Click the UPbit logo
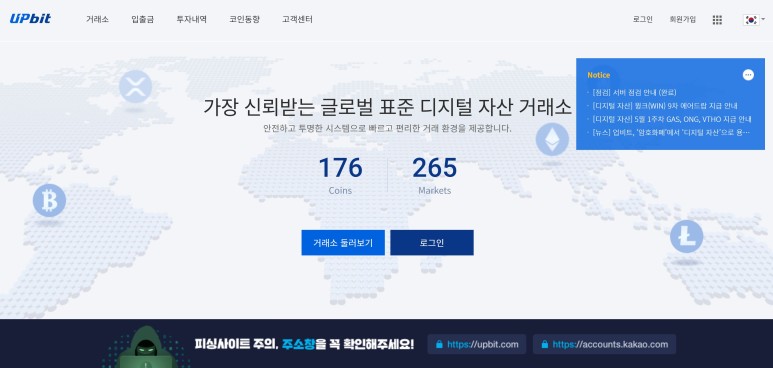The width and height of the screenshot is (773, 368). click(x=30, y=19)
